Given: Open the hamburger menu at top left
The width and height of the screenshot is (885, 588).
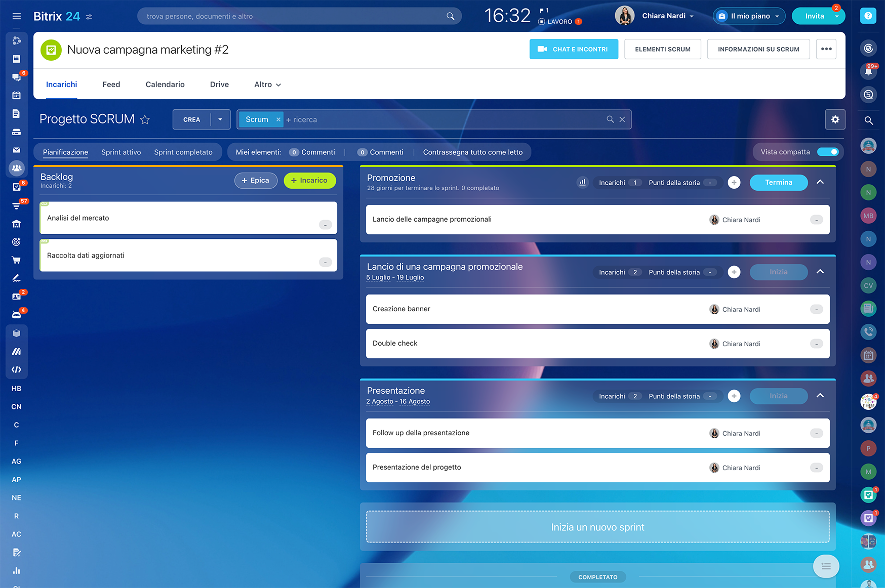Looking at the screenshot, I should 17,16.
